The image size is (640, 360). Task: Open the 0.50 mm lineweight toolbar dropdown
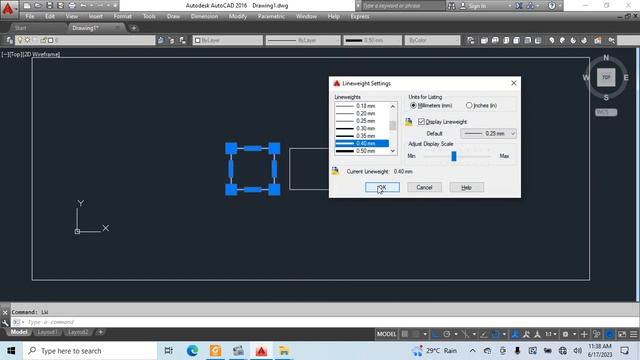pyautogui.click(x=372, y=40)
